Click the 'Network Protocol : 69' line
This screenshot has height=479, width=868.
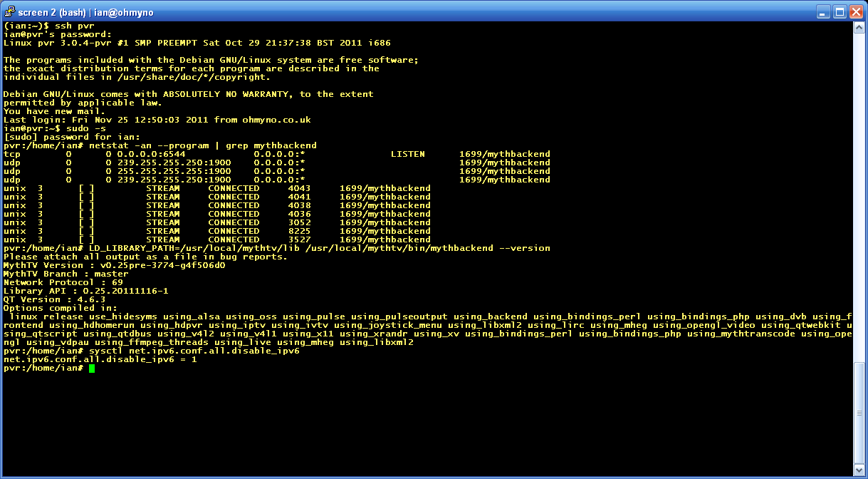(63, 282)
